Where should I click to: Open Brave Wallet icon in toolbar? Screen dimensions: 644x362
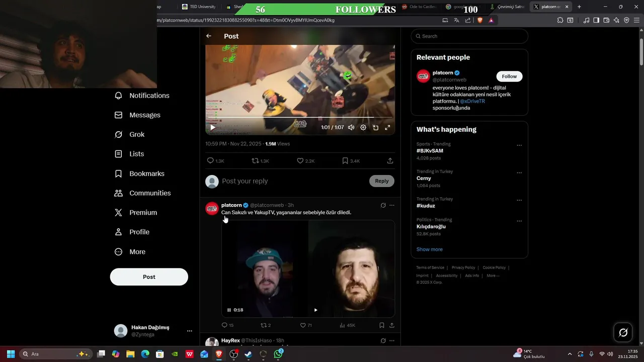[606, 20]
